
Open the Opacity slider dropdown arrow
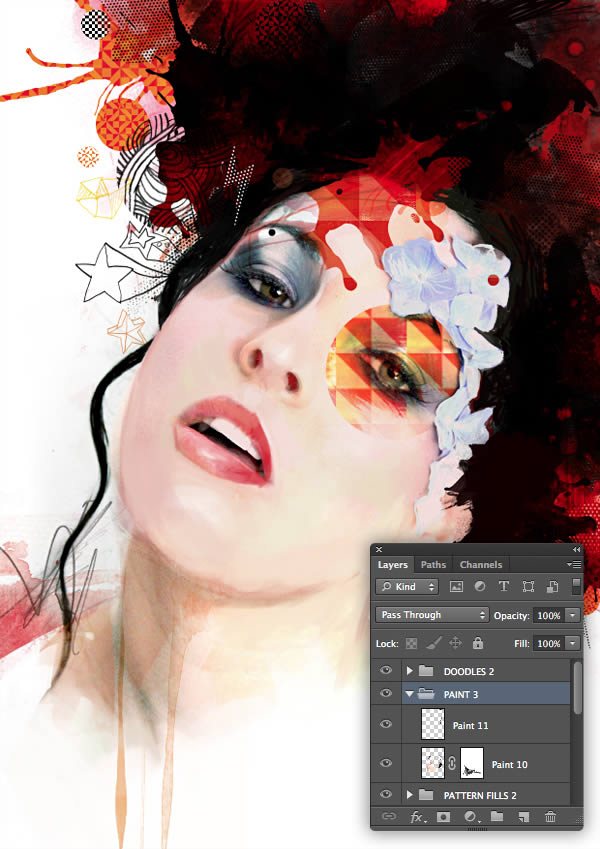572,615
